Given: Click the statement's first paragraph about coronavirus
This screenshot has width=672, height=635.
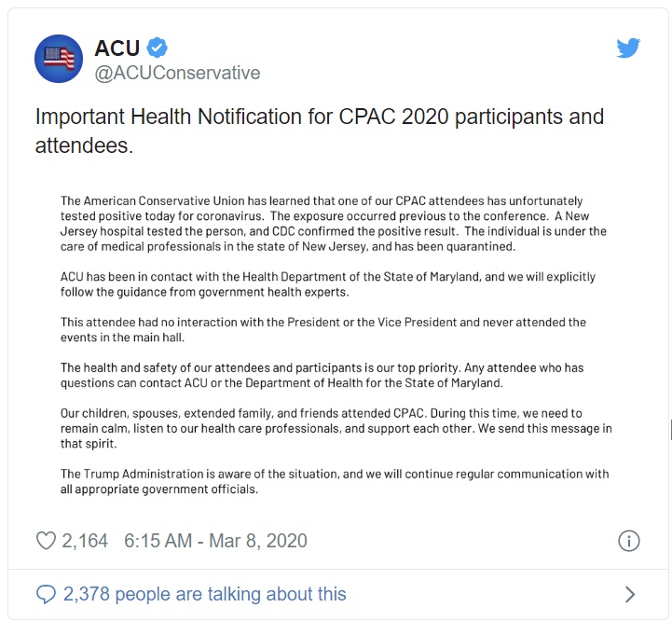Looking at the screenshot, I should 334,224.
